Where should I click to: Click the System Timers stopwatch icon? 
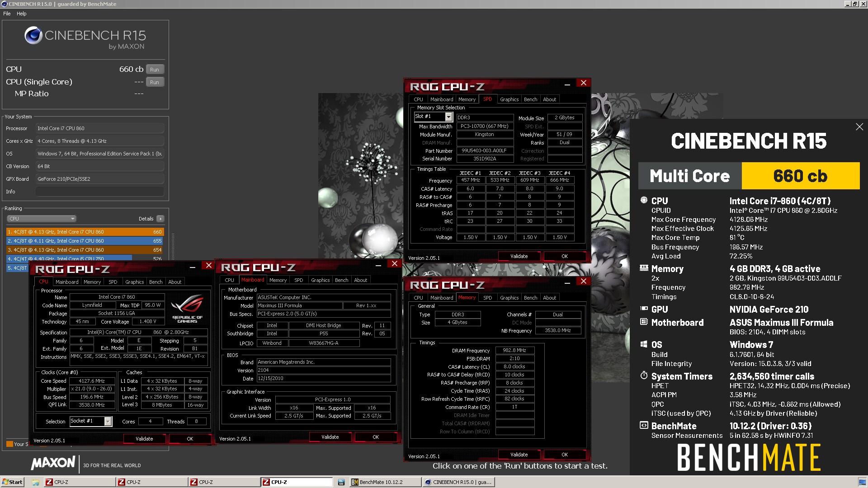click(644, 375)
